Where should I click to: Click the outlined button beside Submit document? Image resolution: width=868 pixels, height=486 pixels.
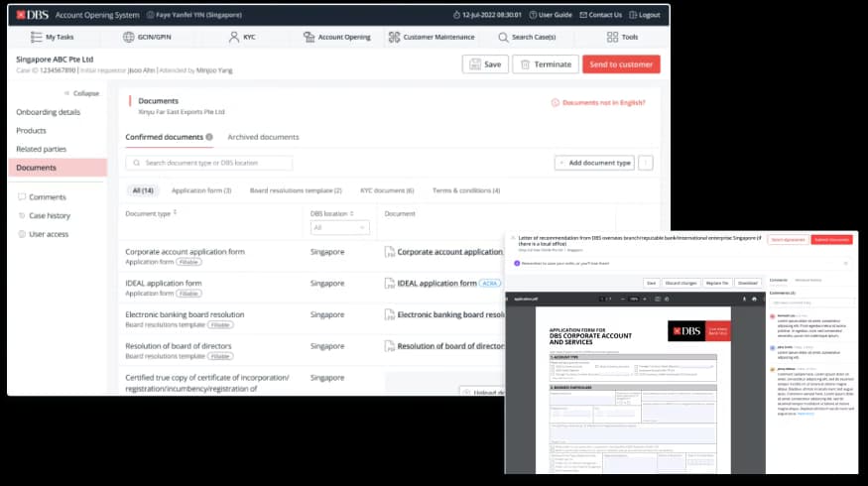point(789,240)
